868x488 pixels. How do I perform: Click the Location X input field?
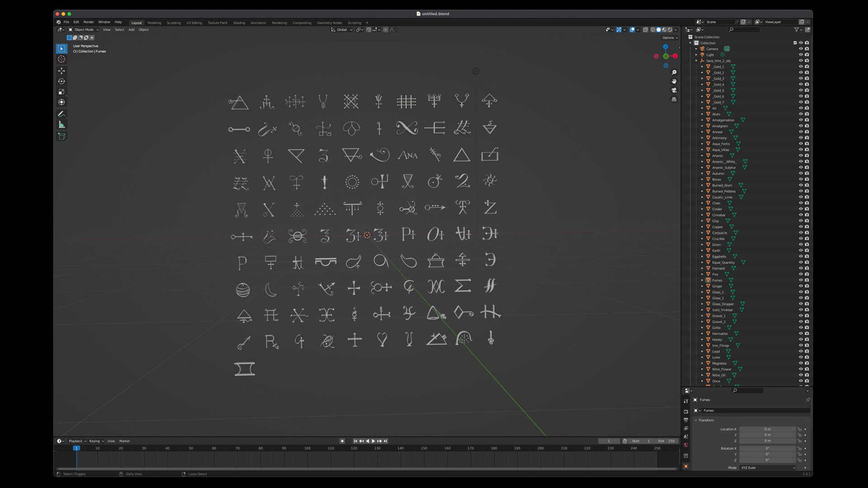click(x=767, y=429)
